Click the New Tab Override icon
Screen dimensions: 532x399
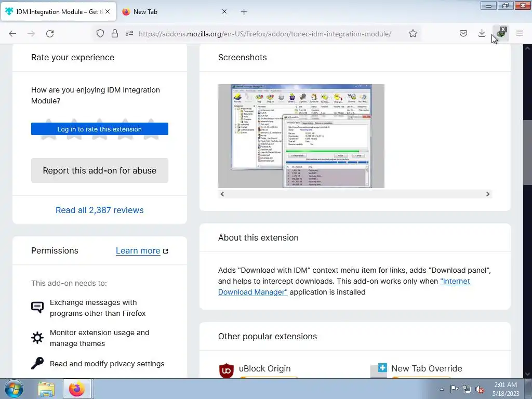(x=379, y=370)
